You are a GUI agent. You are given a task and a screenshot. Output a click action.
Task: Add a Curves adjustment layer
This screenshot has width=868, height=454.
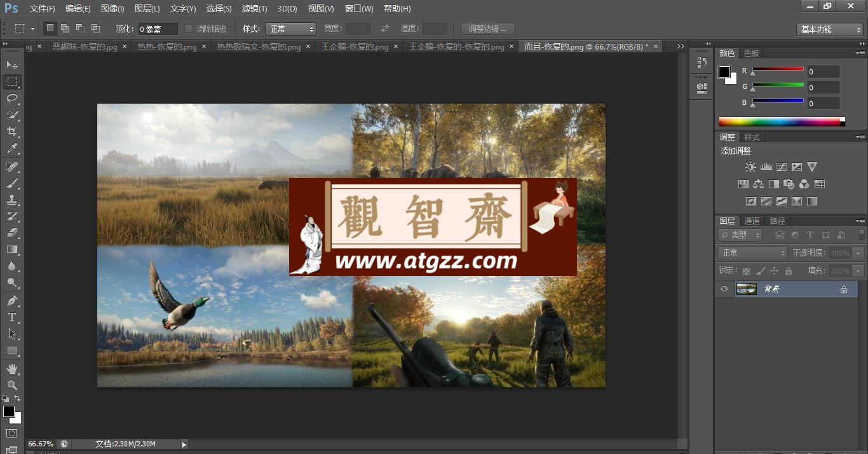781,167
